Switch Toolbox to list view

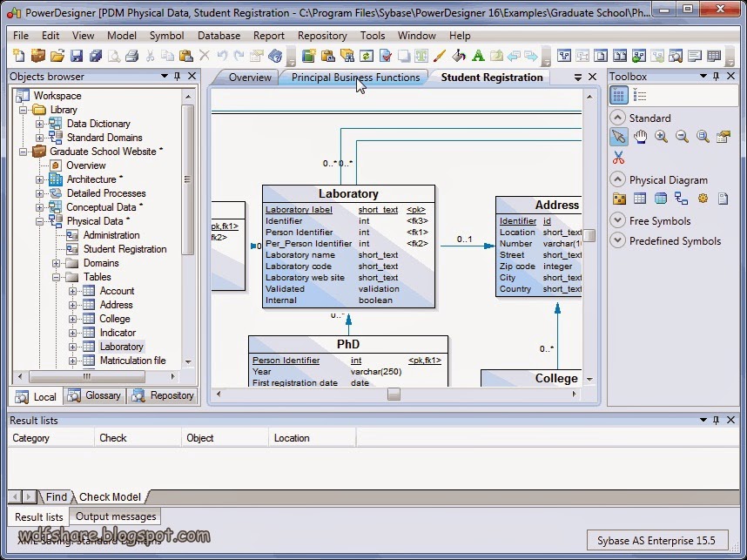[639, 96]
